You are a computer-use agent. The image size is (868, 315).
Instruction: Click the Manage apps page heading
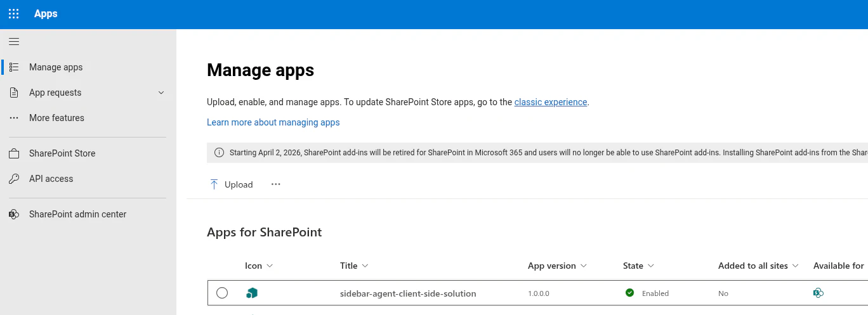pyautogui.click(x=261, y=70)
